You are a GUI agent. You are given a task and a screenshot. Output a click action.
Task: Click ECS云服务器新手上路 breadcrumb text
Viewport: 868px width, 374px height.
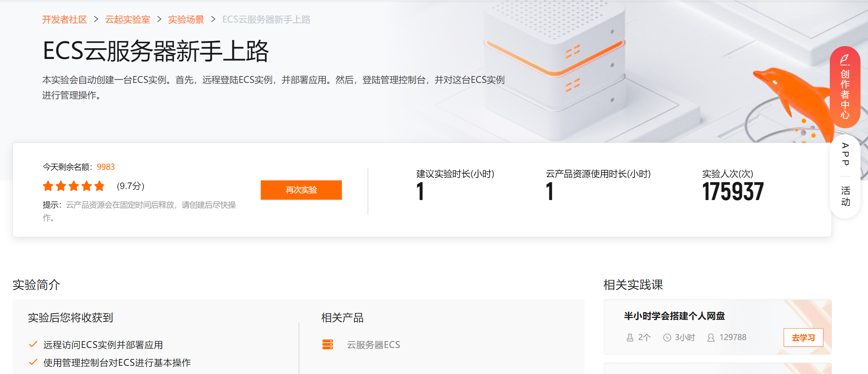266,19
